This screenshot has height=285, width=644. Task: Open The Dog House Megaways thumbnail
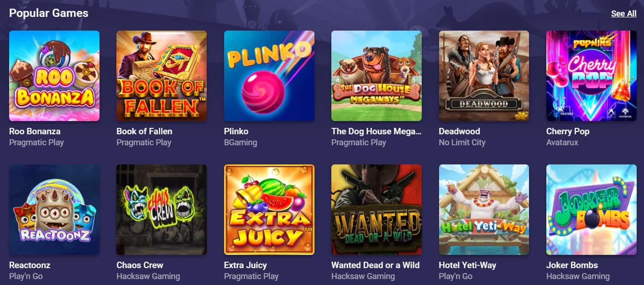coord(377,76)
